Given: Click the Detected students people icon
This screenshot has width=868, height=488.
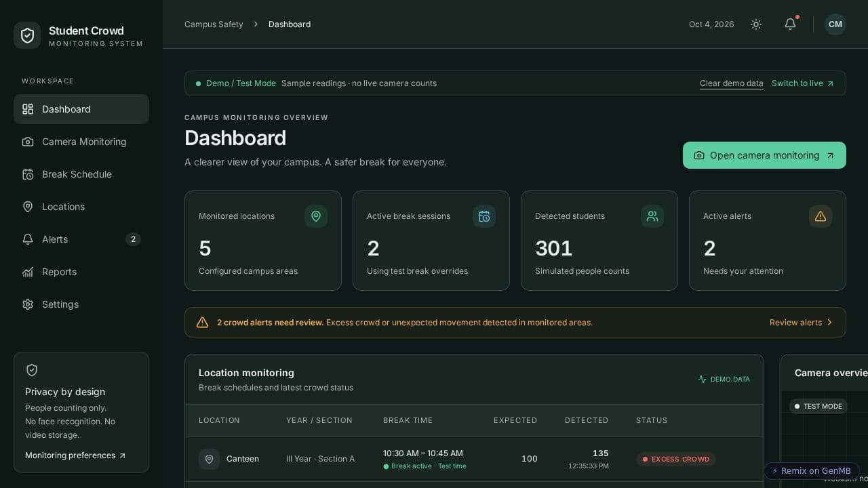Looking at the screenshot, I should [x=652, y=216].
